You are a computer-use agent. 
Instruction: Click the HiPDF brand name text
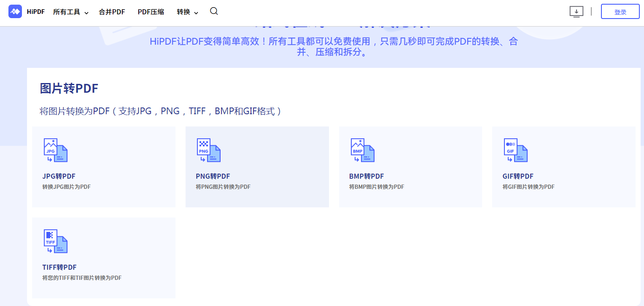click(x=35, y=11)
